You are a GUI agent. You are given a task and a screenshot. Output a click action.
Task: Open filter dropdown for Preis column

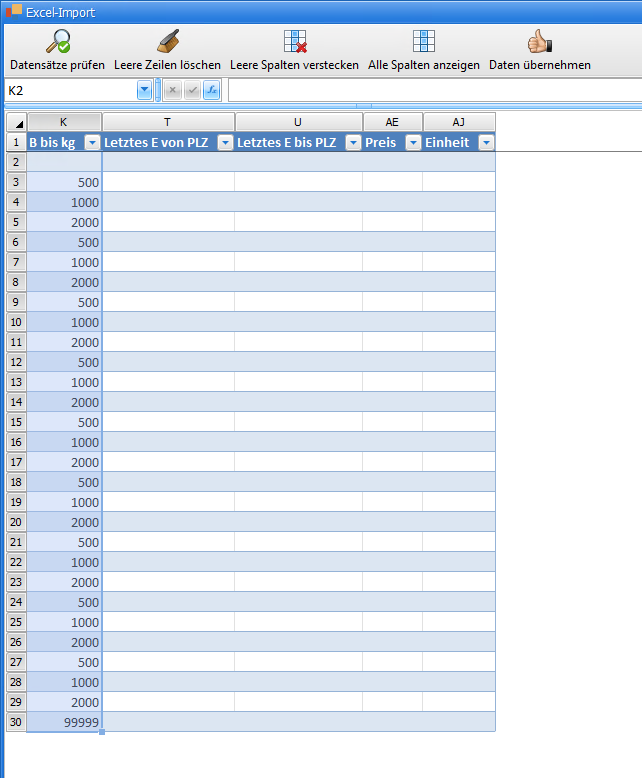(413, 143)
